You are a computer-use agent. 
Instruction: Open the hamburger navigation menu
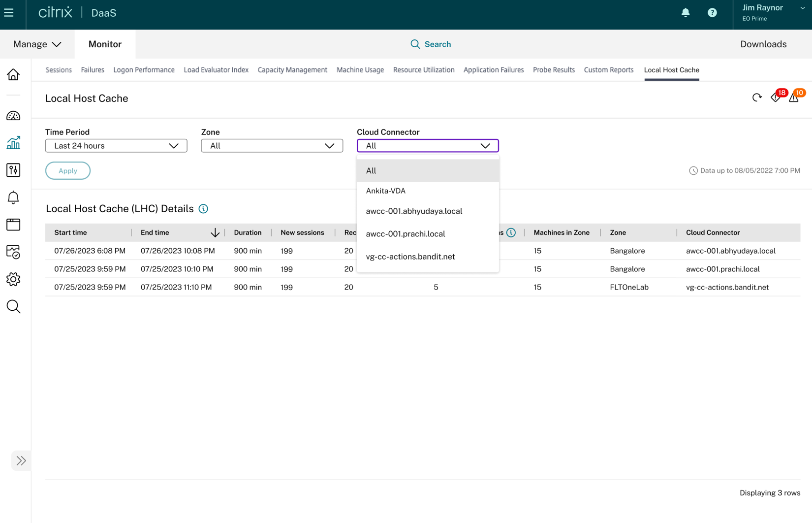(x=9, y=13)
